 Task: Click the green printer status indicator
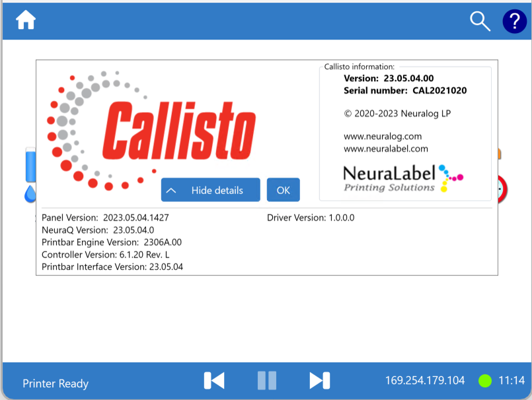pos(486,380)
